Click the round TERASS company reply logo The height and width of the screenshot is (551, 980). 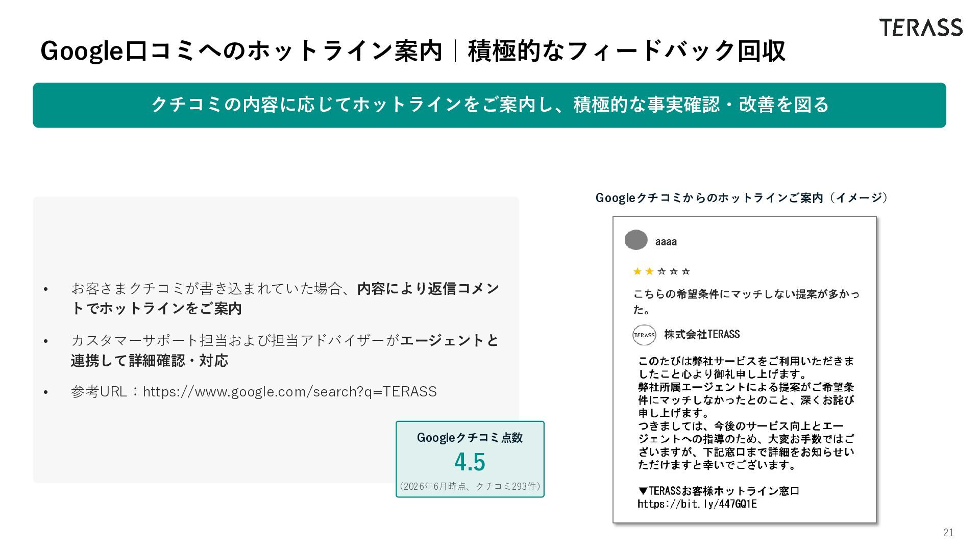(644, 335)
